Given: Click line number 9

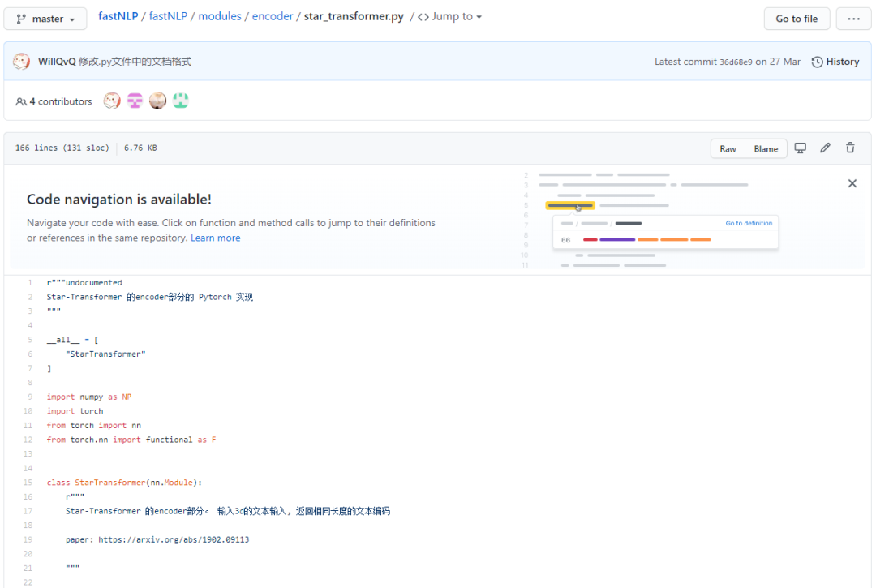Looking at the screenshot, I should [30, 397].
